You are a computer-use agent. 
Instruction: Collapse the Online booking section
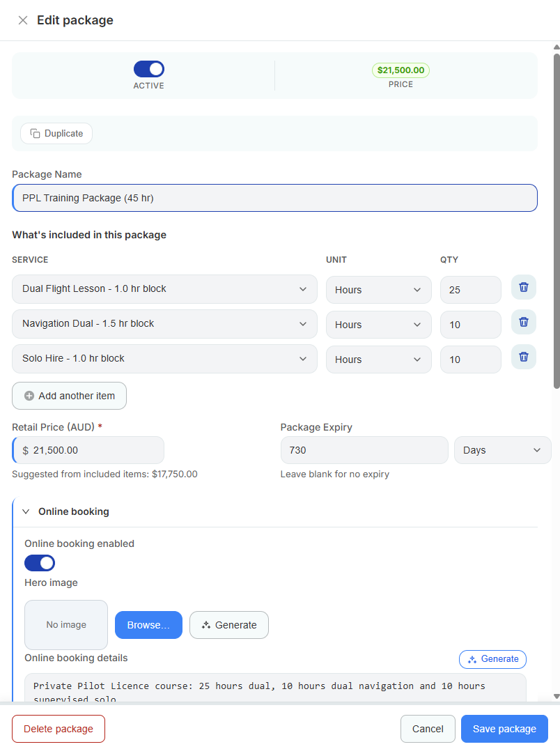(26, 511)
